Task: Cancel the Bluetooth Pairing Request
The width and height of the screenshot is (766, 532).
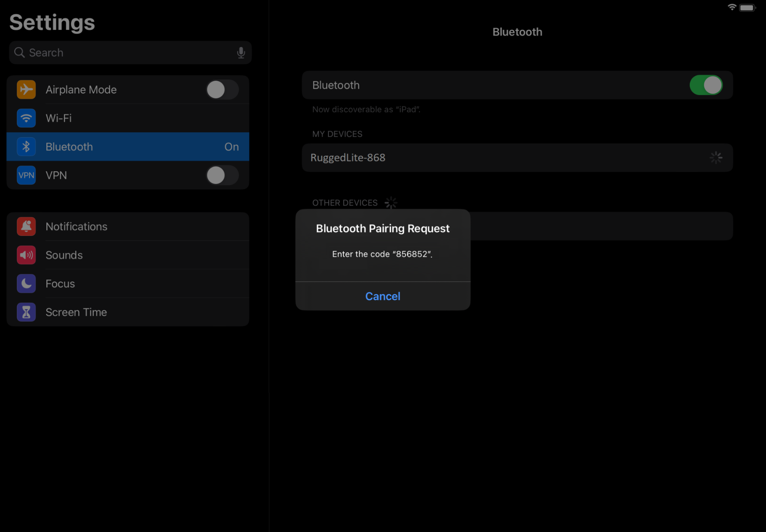Action: [x=382, y=296]
